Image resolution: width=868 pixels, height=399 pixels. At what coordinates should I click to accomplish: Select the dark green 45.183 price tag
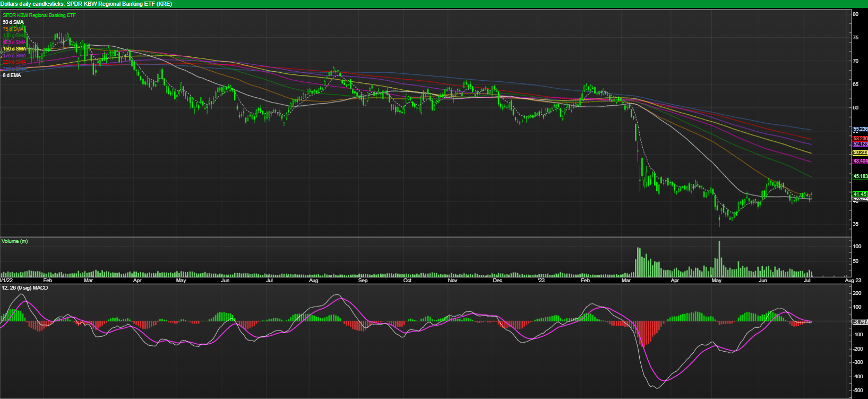tap(860, 176)
